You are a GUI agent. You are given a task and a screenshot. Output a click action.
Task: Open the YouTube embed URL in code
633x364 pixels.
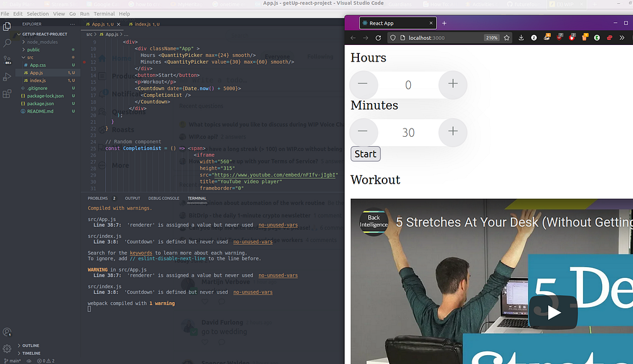[275, 175]
